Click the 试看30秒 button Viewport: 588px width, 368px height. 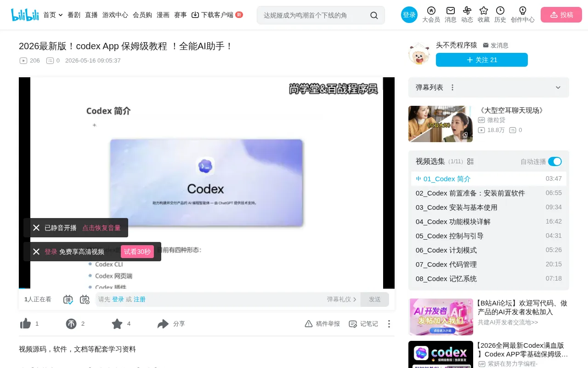coord(137,252)
